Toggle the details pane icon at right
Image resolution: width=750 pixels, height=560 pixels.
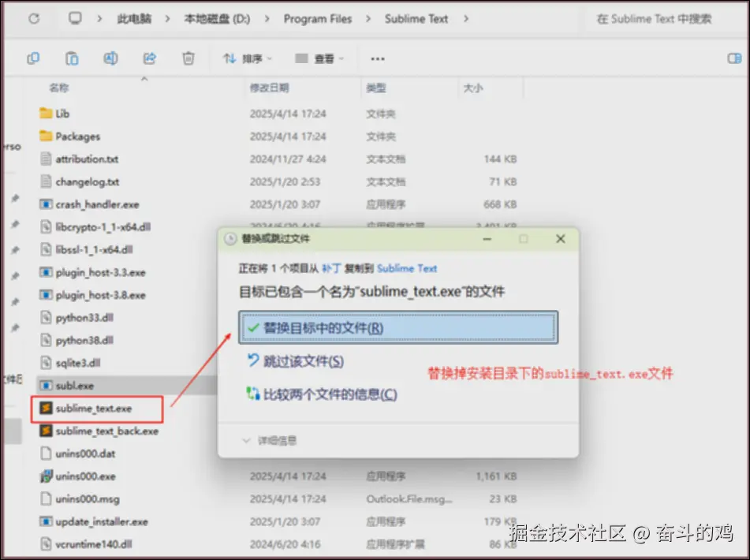point(734,58)
